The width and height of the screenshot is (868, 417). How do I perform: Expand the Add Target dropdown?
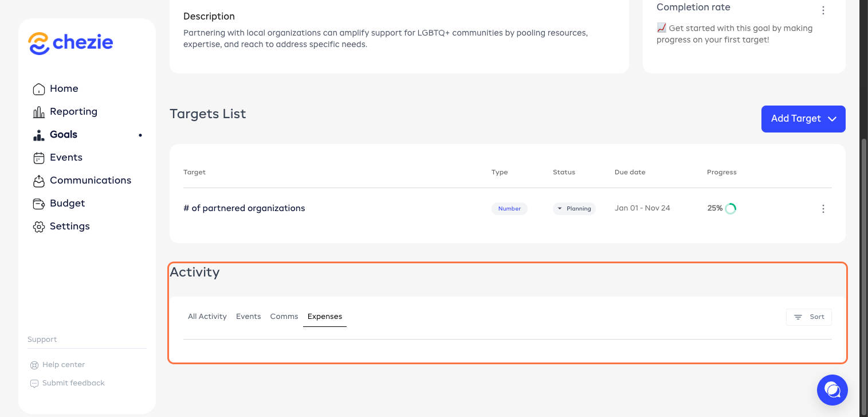[803, 119]
